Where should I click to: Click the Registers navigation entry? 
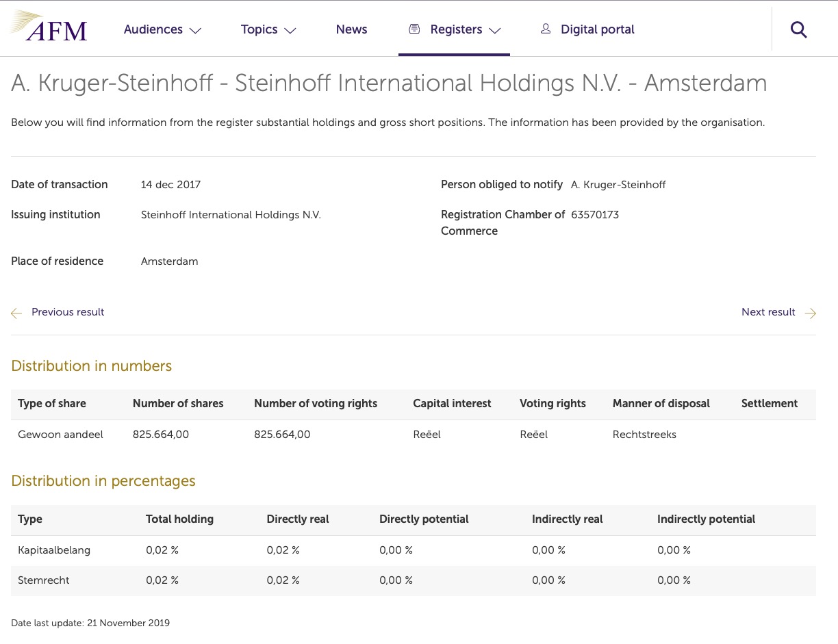(x=456, y=29)
